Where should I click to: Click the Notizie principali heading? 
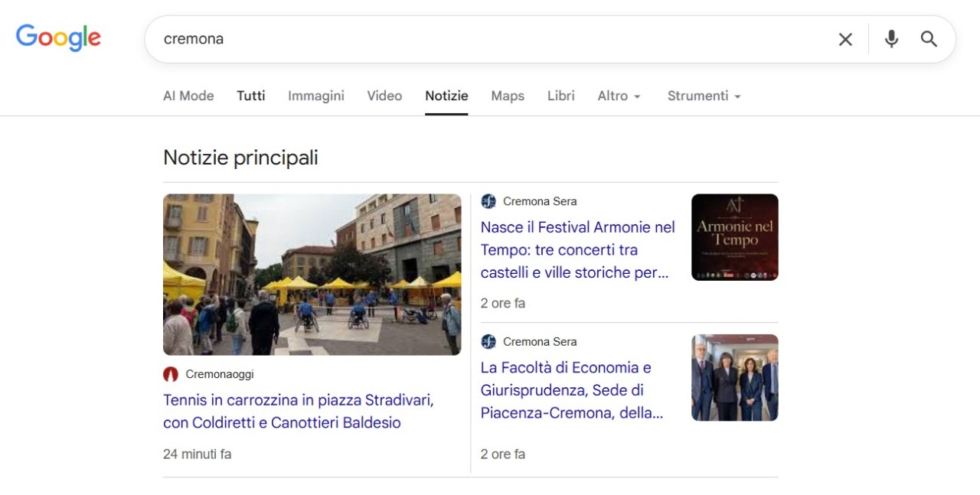click(x=240, y=158)
